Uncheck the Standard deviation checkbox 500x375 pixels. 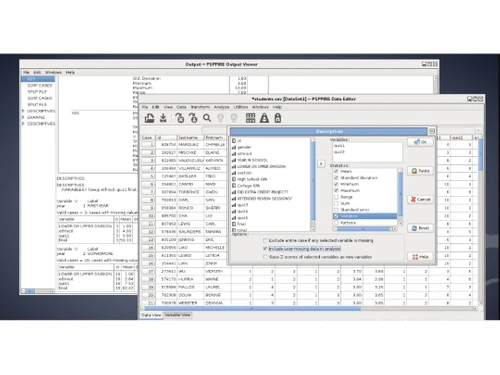[336, 178]
